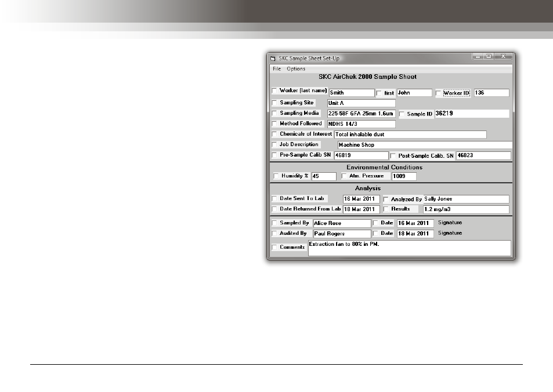Tick the Post-Sample Calib. SN checkbox
This screenshot has height=392, width=553.
393,156
